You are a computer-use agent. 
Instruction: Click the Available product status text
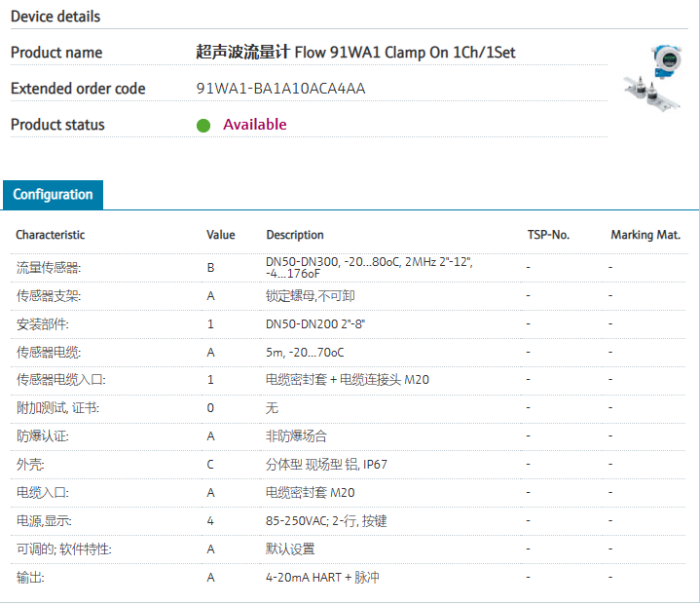[x=254, y=125]
